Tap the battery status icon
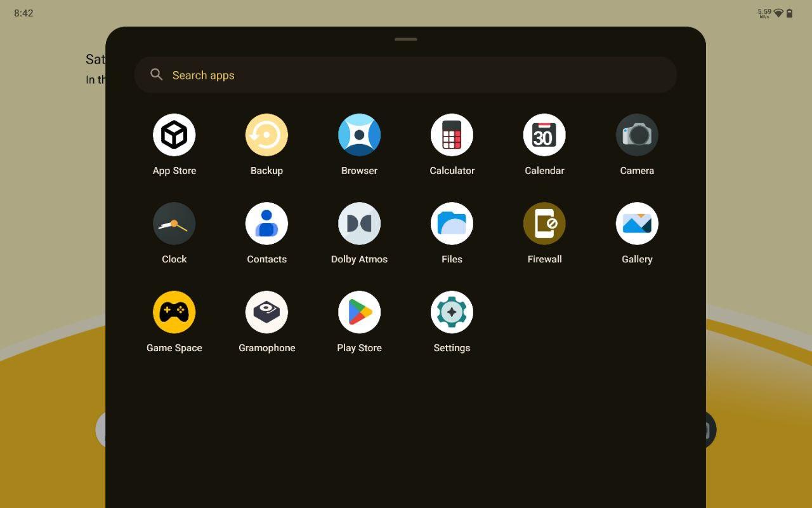The height and width of the screenshot is (508, 812). point(790,13)
